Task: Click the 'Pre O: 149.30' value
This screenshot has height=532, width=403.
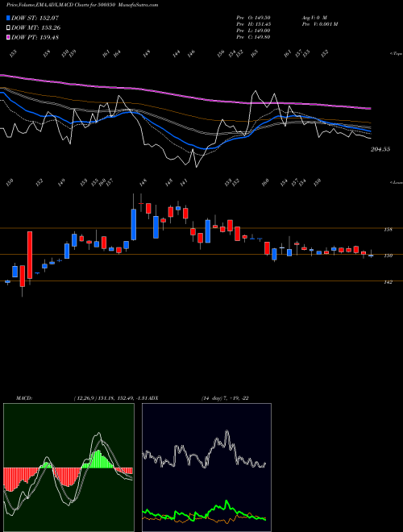Action: click(x=253, y=18)
